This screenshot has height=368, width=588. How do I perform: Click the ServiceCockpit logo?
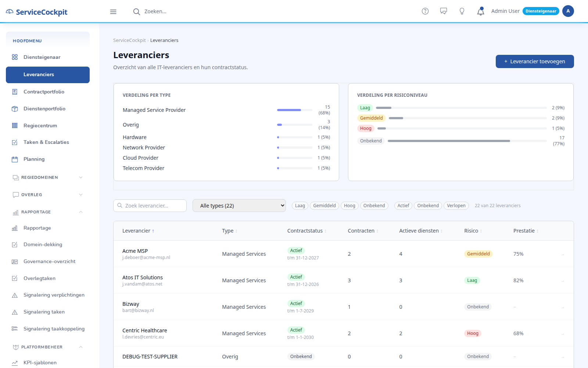37,12
